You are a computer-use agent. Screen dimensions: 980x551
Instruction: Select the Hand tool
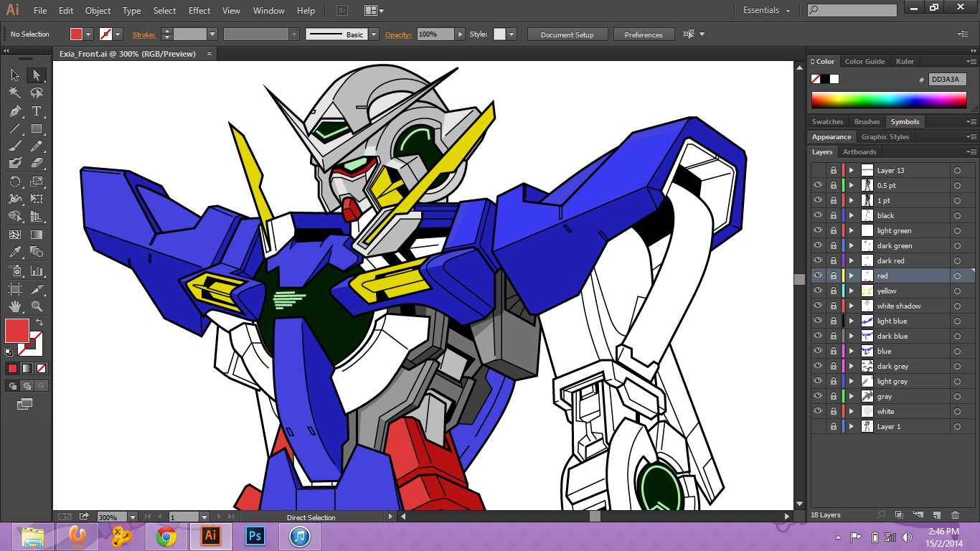(x=15, y=306)
